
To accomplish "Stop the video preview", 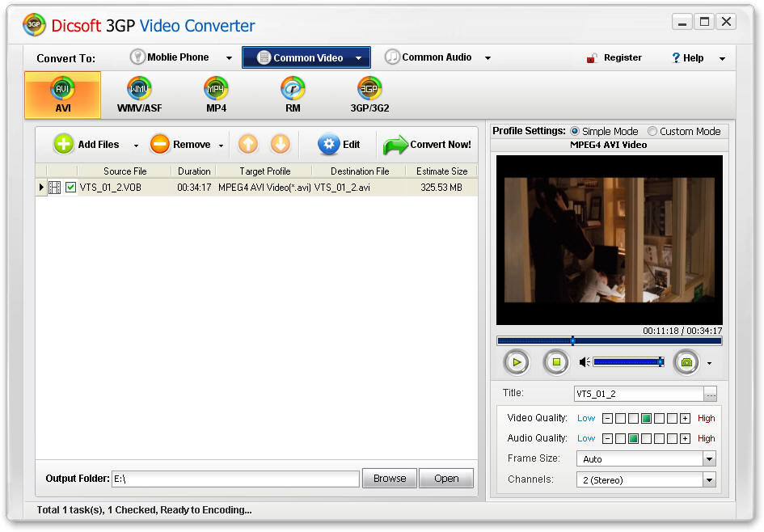I will (x=556, y=362).
